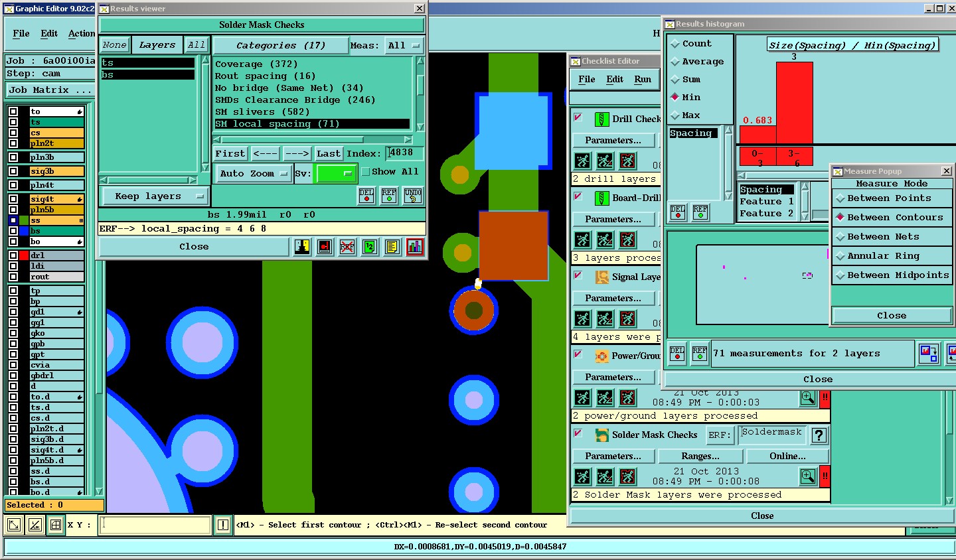Go to next result with ---> button
Image resolution: width=956 pixels, height=560 pixels.
[297, 153]
